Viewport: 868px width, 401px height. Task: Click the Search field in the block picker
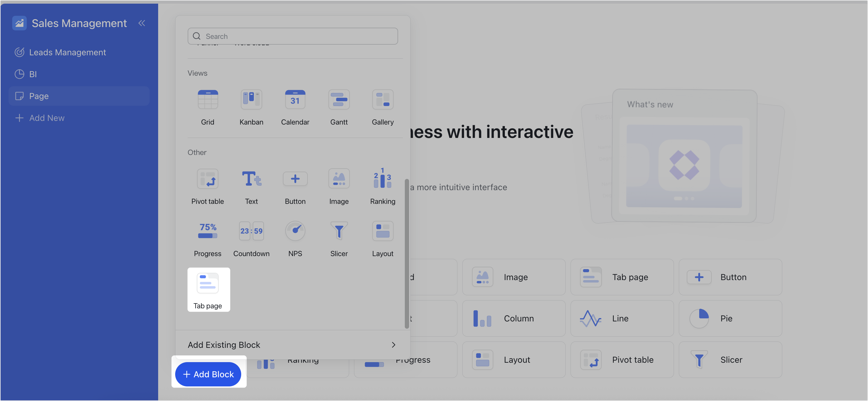click(x=293, y=36)
